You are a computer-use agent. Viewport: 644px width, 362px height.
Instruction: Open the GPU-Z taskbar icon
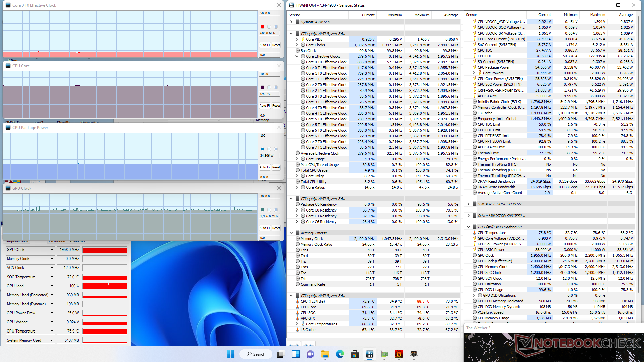[x=384, y=354]
